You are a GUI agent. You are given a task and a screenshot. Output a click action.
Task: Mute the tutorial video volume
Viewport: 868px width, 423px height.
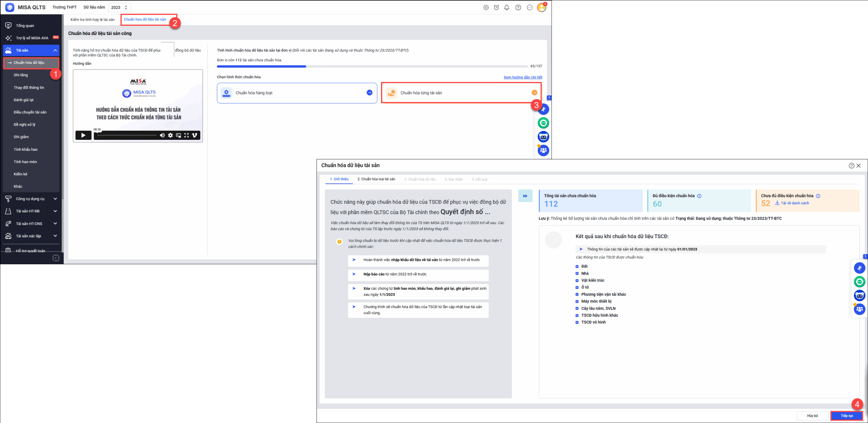(162, 135)
